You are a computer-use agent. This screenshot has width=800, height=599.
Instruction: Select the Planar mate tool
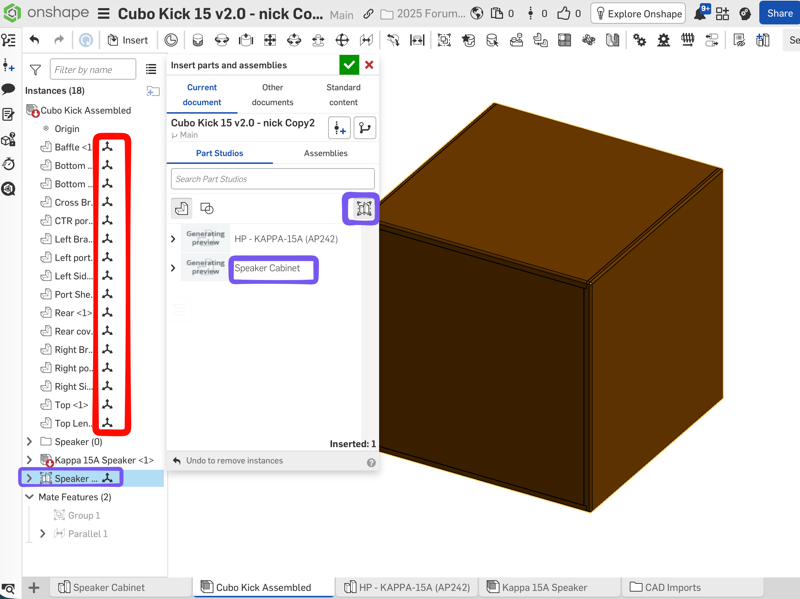(x=270, y=40)
